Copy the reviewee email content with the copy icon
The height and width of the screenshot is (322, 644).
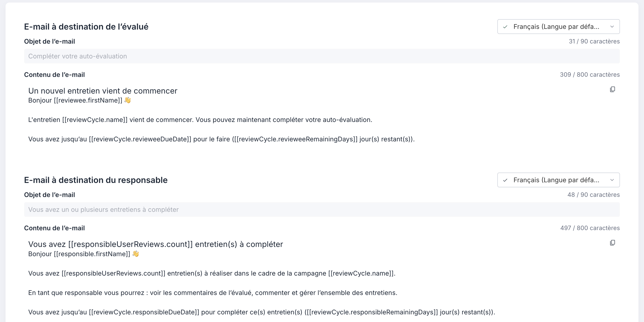[612, 89]
